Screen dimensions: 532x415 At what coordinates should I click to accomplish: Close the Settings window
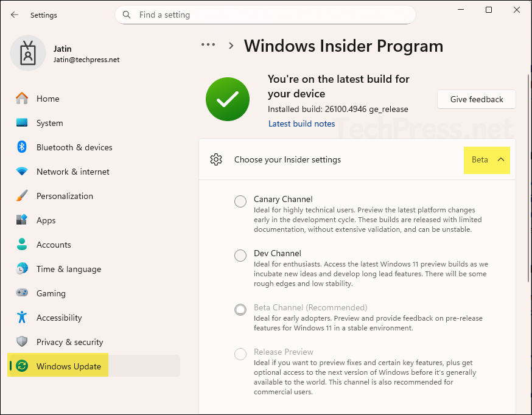pos(516,10)
